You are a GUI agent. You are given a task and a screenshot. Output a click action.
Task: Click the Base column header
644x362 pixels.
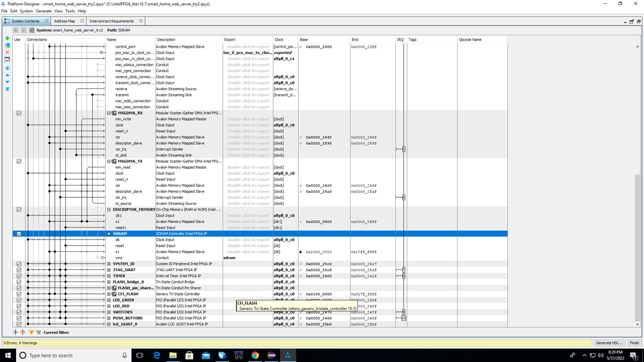[x=324, y=40]
